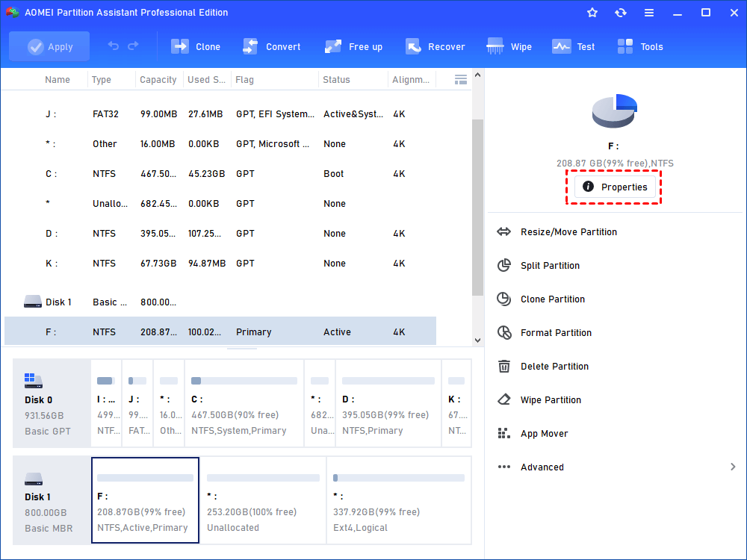
Task: Select the 337.92GB Ext4 Logical block
Action: [x=399, y=500]
